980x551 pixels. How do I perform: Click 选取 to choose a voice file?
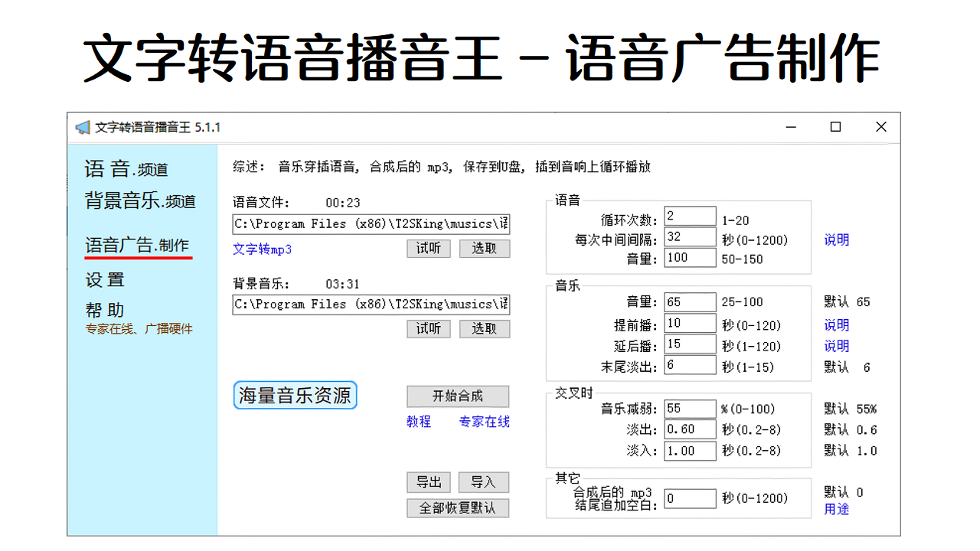pos(484,248)
